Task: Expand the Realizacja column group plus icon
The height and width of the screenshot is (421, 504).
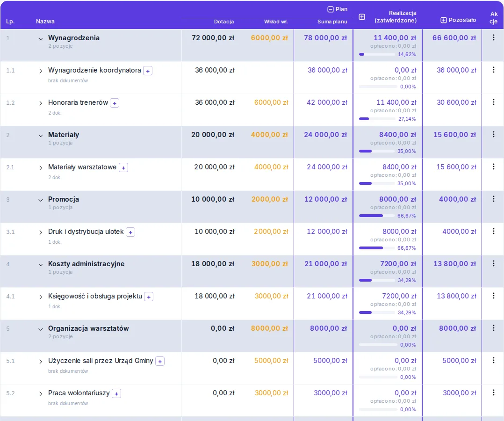Action: click(x=362, y=17)
